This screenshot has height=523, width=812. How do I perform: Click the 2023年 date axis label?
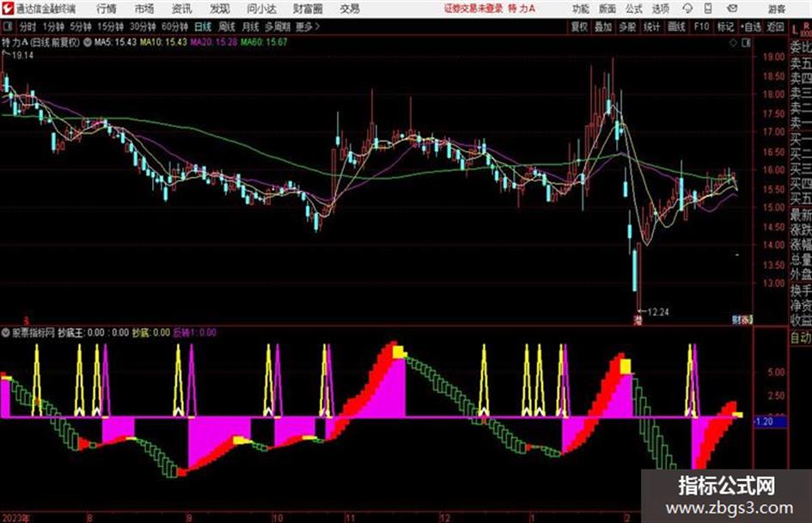pyautogui.click(x=16, y=518)
